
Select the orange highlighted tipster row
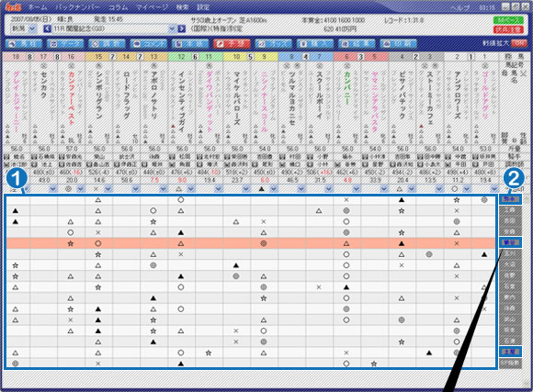[251, 243]
